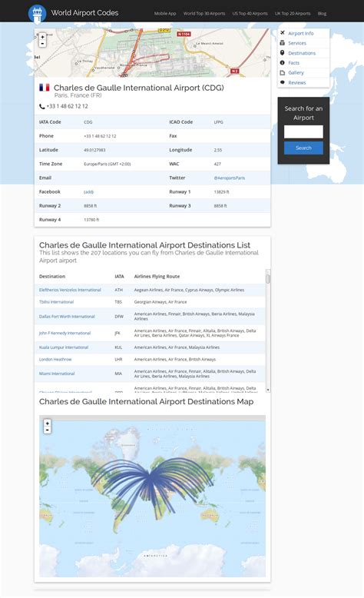Open the @AeroportsParis Twitter link

230,178
